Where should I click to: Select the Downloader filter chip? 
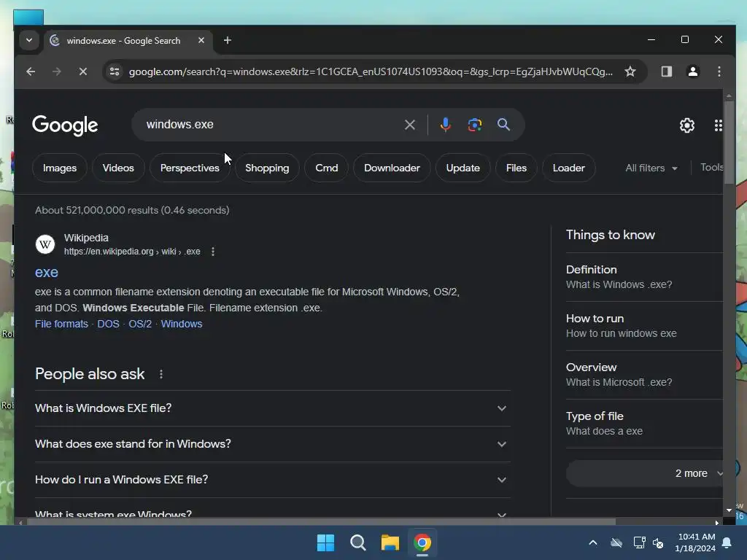tap(392, 168)
